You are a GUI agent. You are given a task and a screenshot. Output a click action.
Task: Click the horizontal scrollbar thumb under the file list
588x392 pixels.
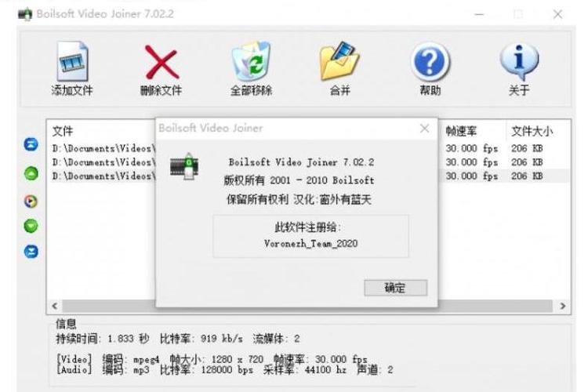(x=307, y=306)
